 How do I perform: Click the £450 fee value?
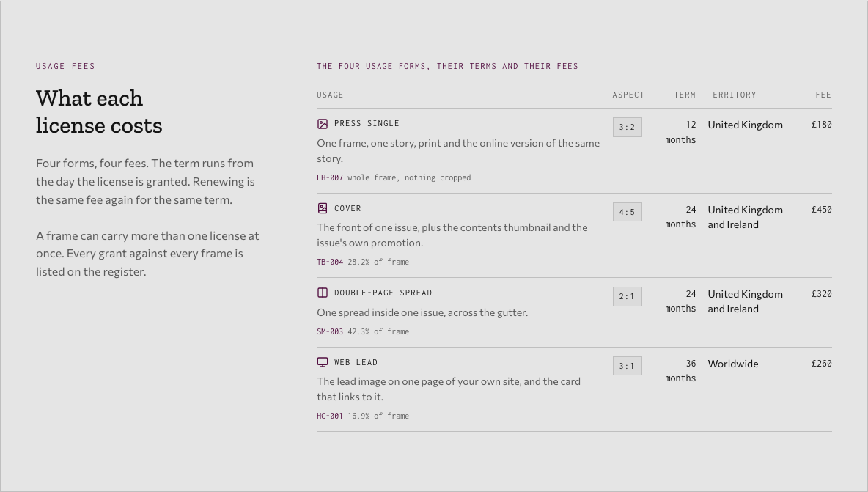[x=822, y=210]
